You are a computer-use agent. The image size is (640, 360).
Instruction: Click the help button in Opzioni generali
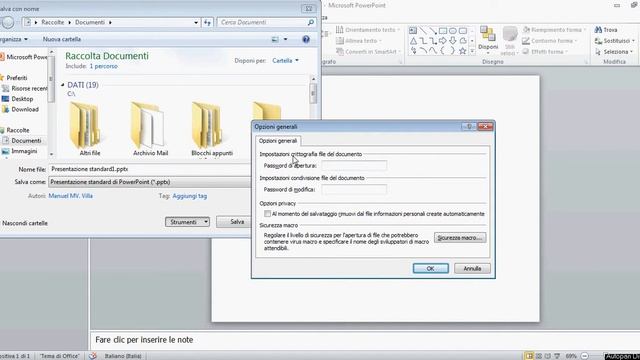(x=469, y=127)
